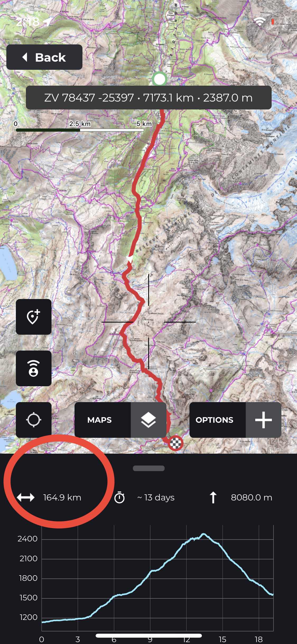Tap the up-arrow elevation gain icon
The height and width of the screenshot is (644, 297).
point(213,497)
